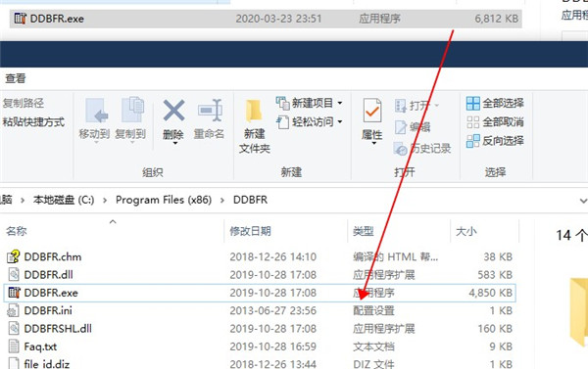Sort by the Size (大小) column header
The width and height of the screenshot is (588, 369).
point(466,231)
